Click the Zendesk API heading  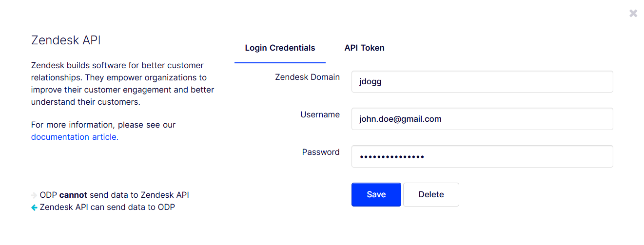pos(66,40)
